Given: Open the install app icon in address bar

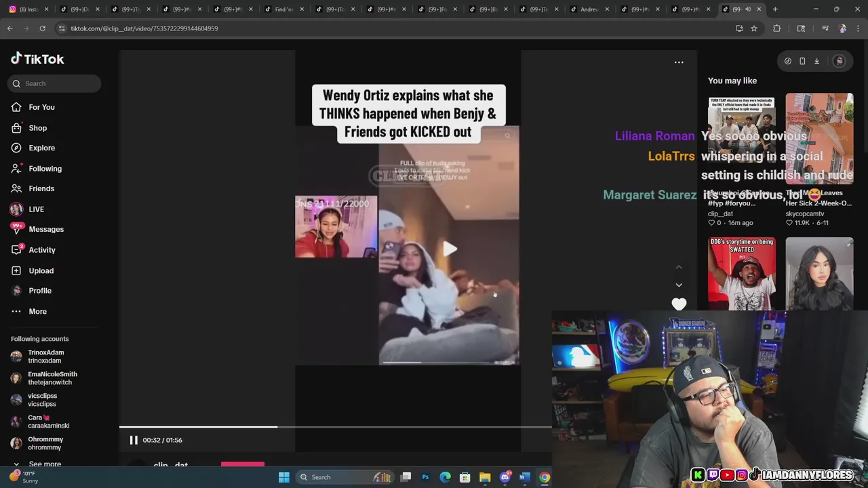Looking at the screenshot, I should [x=739, y=28].
